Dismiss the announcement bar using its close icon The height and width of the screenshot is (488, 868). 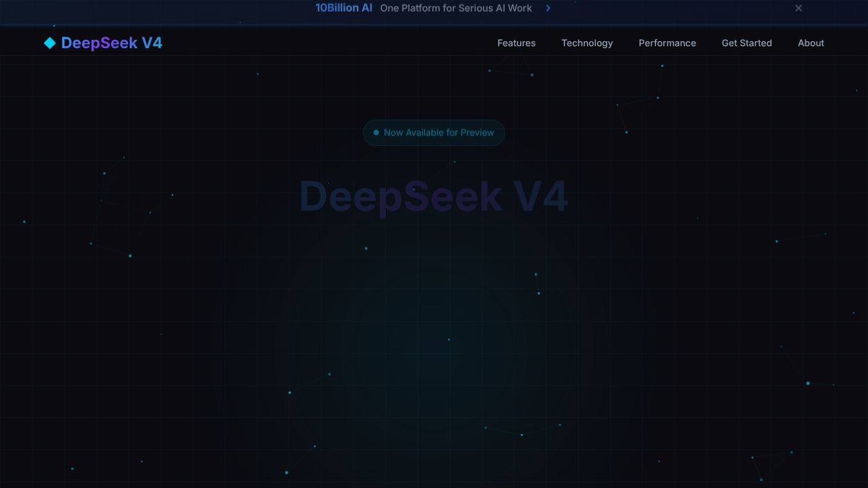coord(798,8)
